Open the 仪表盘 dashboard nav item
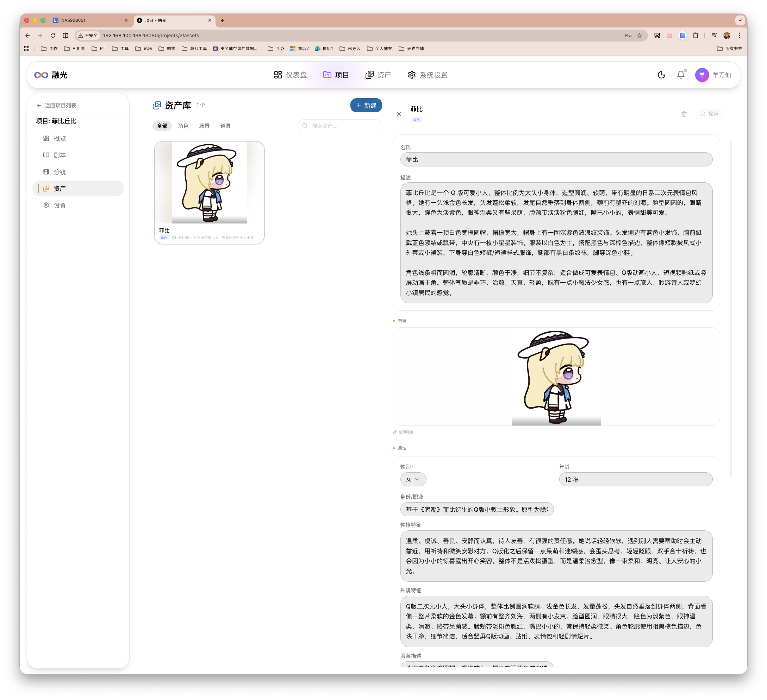Screen dimensions: 767x700 (290, 75)
